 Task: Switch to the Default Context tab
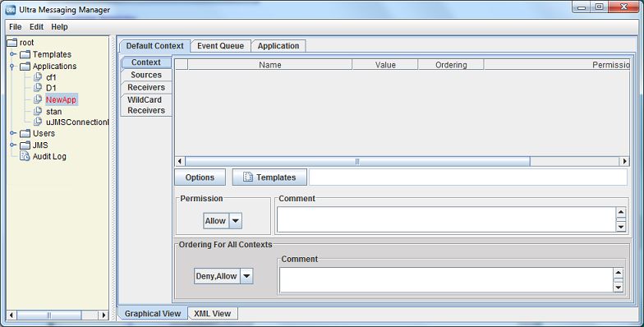pyautogui.click(x=154, y=46)
